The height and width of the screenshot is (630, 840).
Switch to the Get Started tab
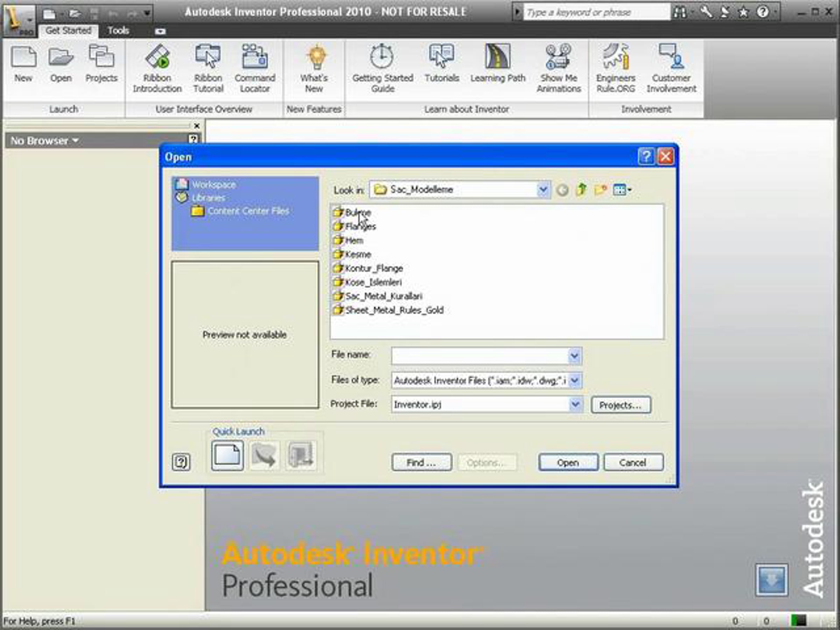[68, 30]
